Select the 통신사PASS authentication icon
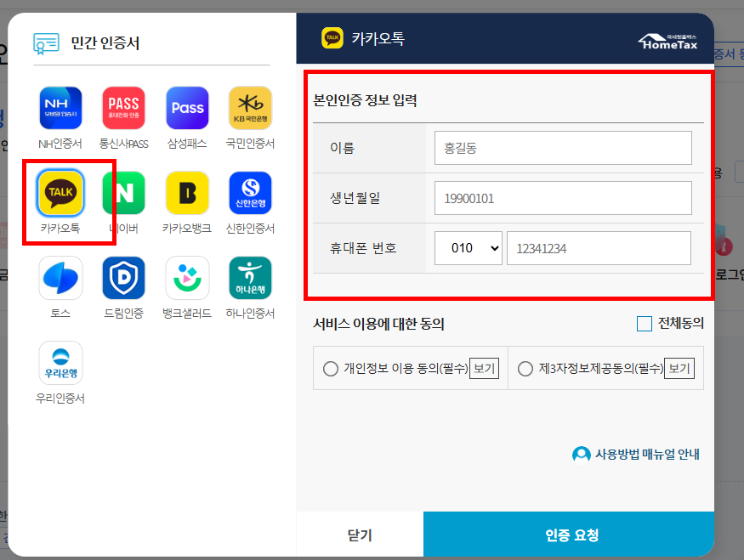Viewport: 744px width, 560px height. click(x=123, y=107)
